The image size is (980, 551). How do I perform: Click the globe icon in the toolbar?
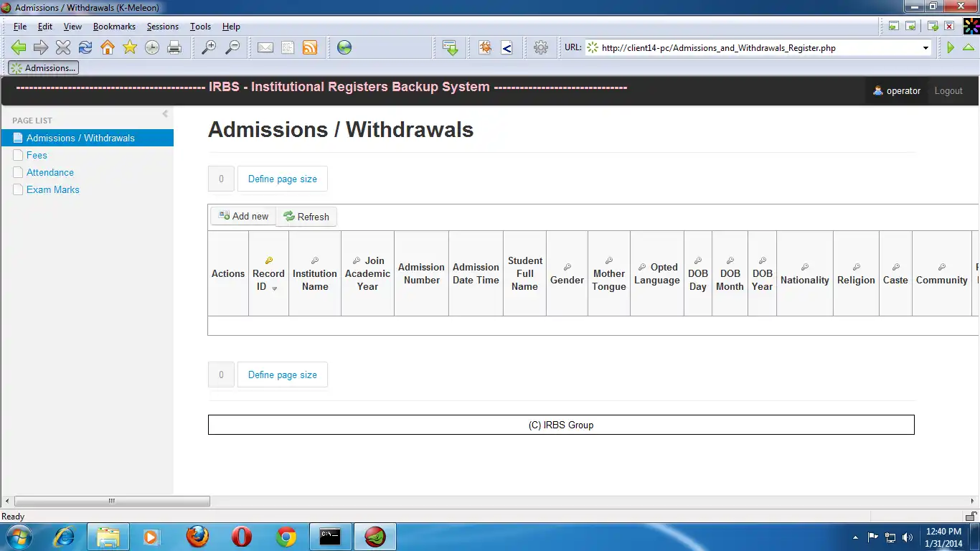(344, 47)
